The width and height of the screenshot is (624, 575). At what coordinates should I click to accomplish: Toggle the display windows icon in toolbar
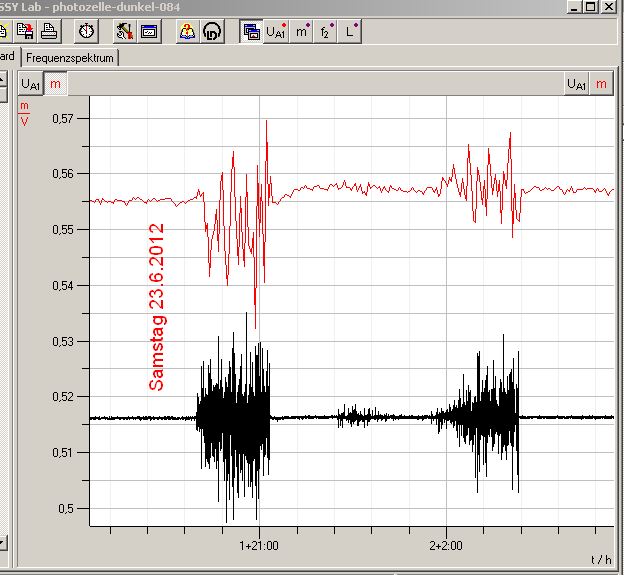pyautogui.click(x=252, y=31)
